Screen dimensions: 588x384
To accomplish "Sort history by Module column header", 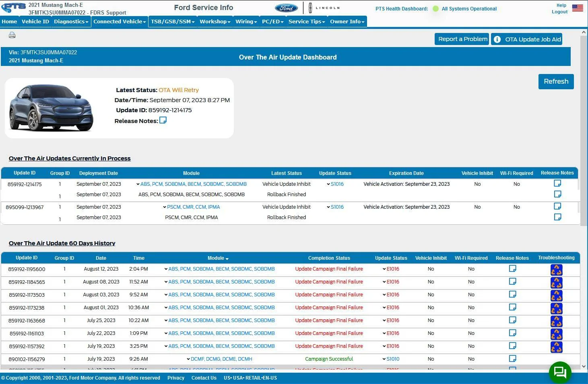I will [218, 258].
